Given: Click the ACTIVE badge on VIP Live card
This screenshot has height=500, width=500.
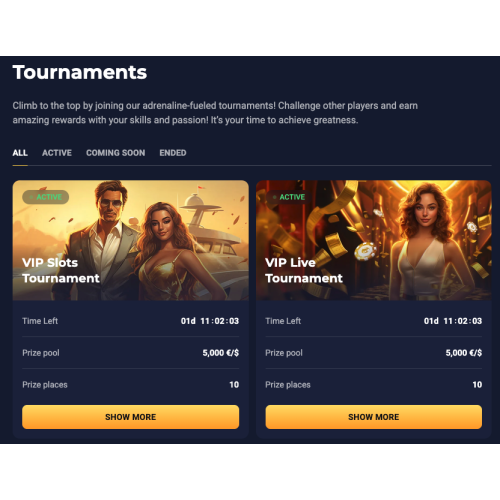Looking at the screenshot, I should pyautogui.click(x=289, y=197).
